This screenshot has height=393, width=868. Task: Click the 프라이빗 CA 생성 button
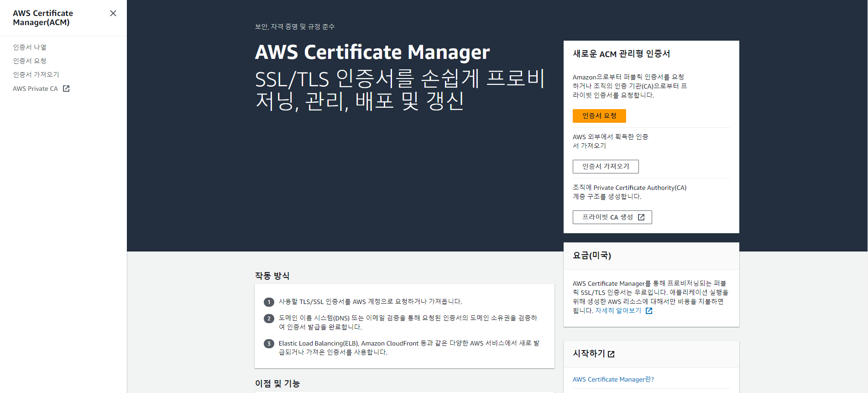(612, 217)
